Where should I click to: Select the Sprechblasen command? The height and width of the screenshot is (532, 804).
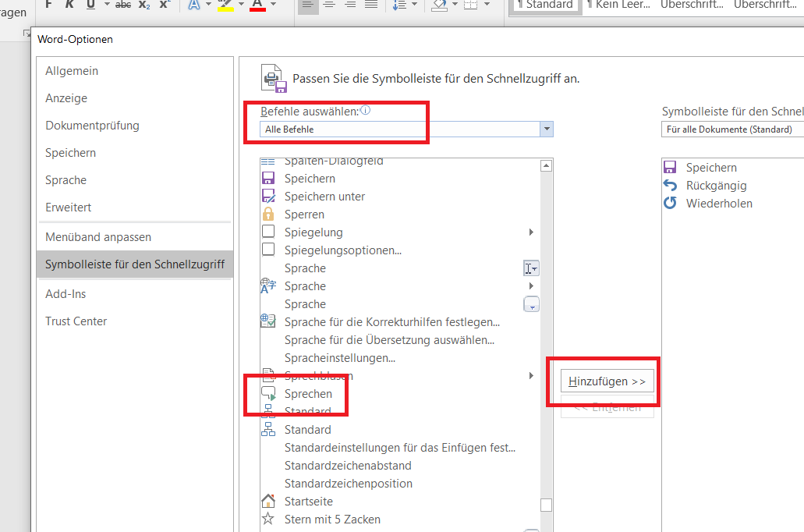tap(401, 376)
